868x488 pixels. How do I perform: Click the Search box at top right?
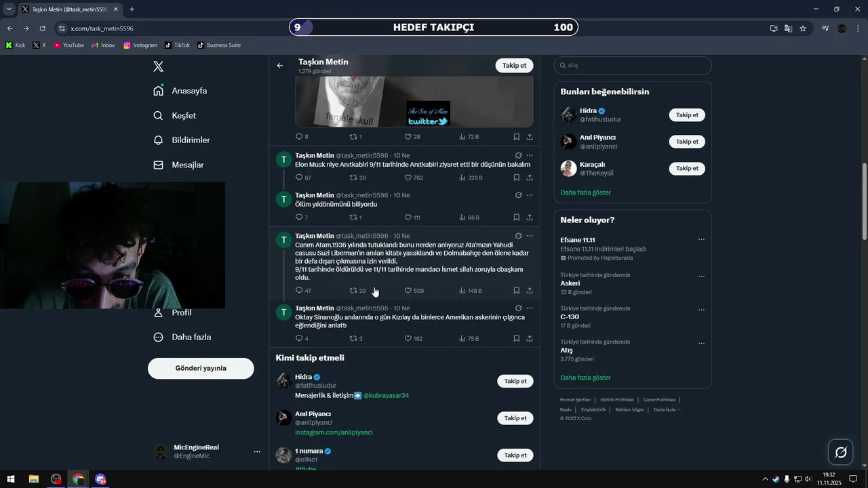633,65
